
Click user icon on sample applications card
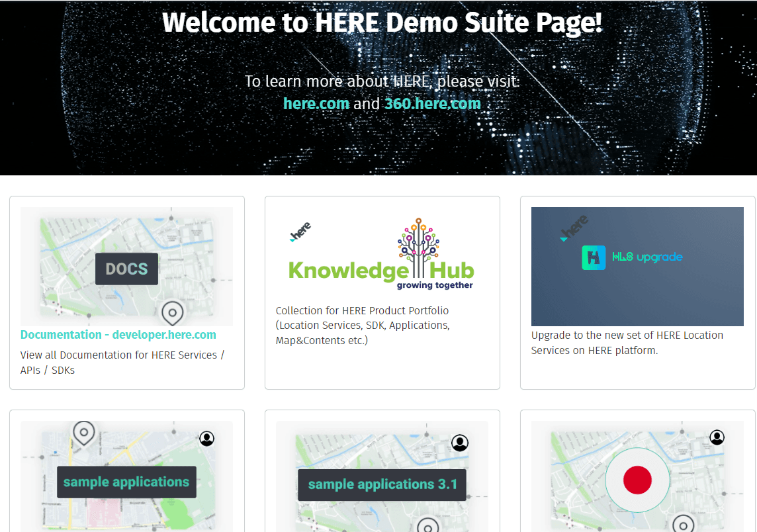206,438
